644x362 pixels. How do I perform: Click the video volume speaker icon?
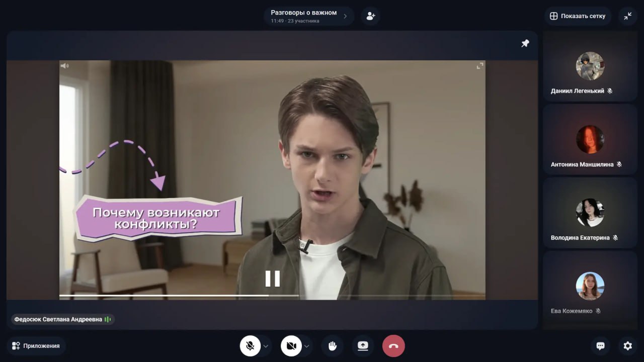pyautogui.click(x=64, y=66)
